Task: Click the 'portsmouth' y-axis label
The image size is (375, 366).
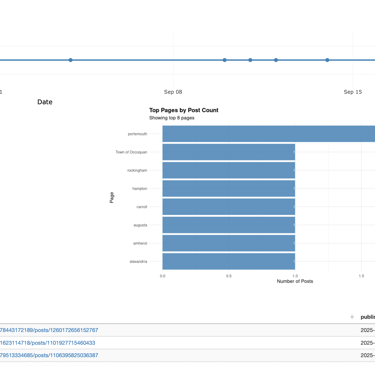Action: 137,134
